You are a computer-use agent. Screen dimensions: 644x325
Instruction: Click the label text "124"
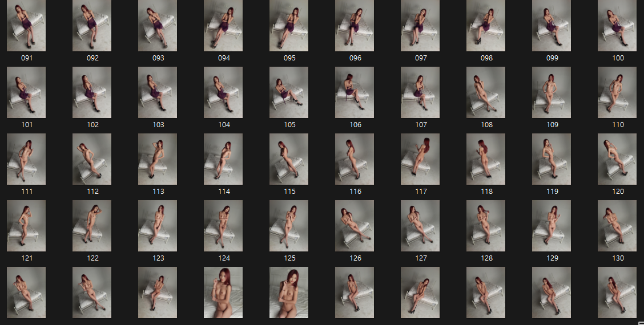click(x=224, y=258)
